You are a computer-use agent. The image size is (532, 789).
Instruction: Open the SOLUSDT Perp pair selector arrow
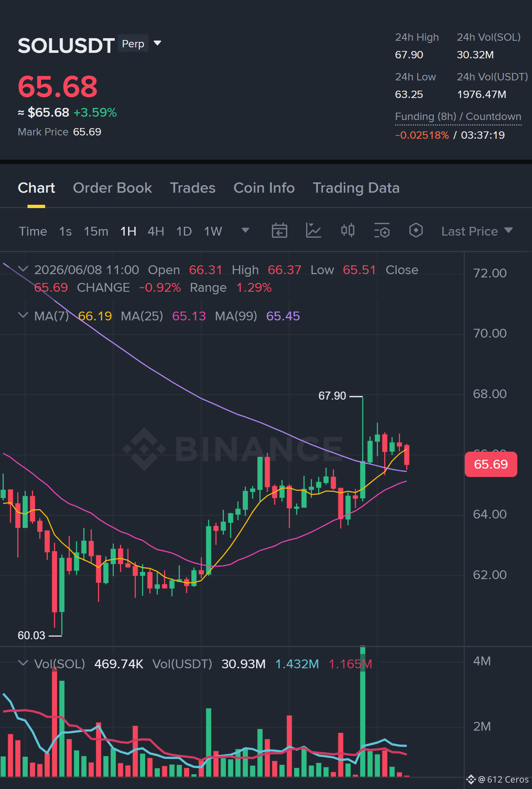pos(157,43)
